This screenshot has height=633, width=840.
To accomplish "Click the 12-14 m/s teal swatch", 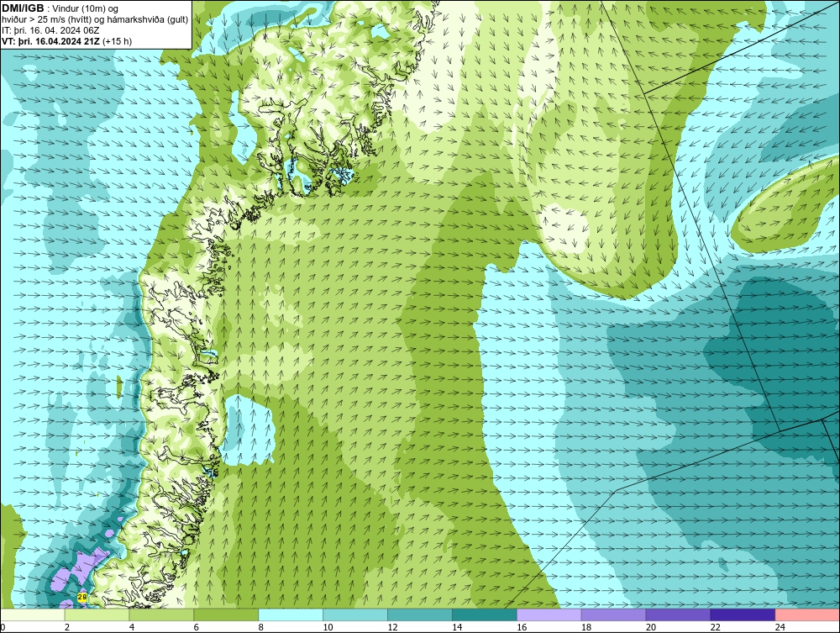I will [x=420, y=615].
